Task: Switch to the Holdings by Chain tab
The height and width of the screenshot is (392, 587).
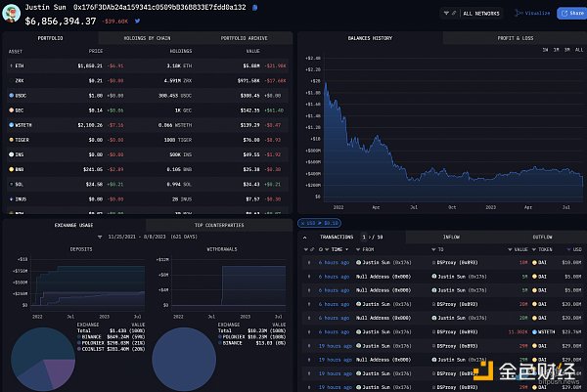Action: [148, 37]
